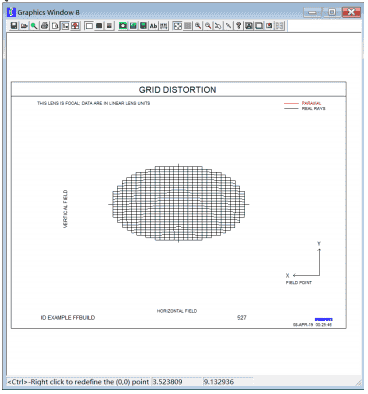Click the zoom in magnifier icon
This screenshot has width=368, height=394.
click(198, 26)
